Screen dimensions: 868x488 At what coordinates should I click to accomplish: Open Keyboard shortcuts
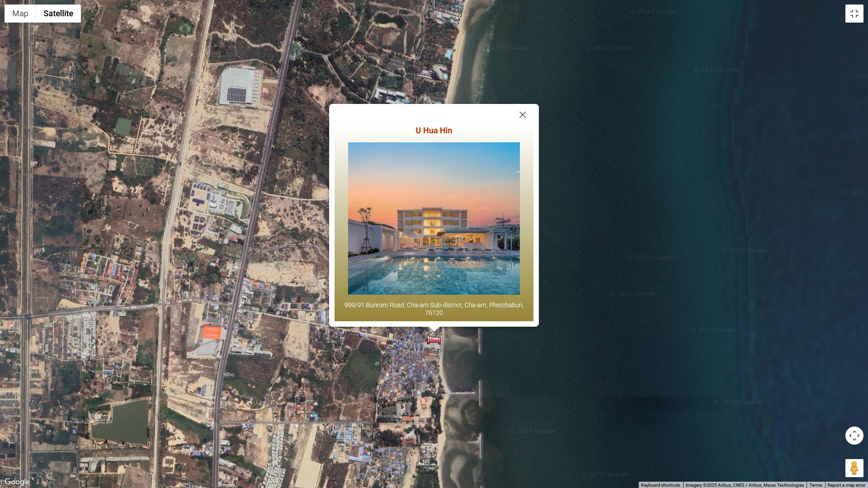660,485
